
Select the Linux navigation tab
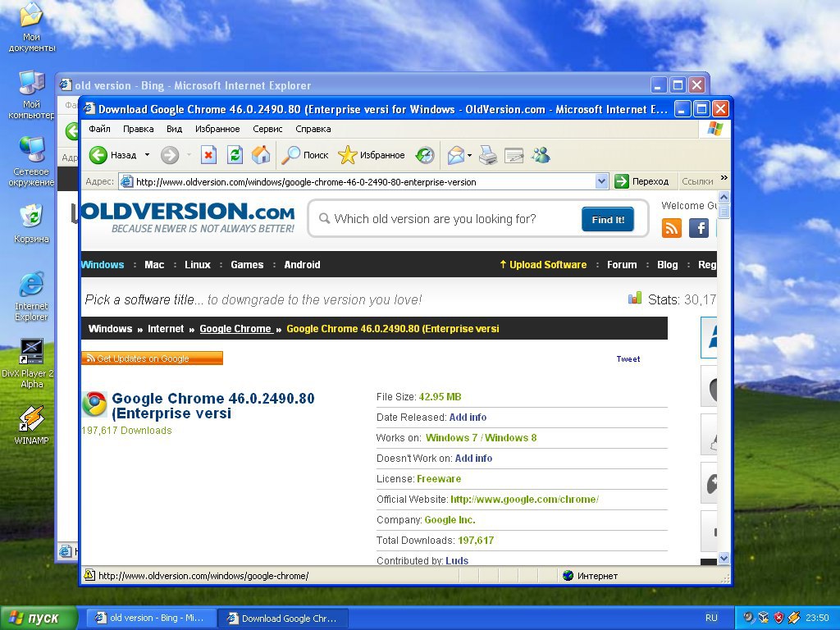198,265
